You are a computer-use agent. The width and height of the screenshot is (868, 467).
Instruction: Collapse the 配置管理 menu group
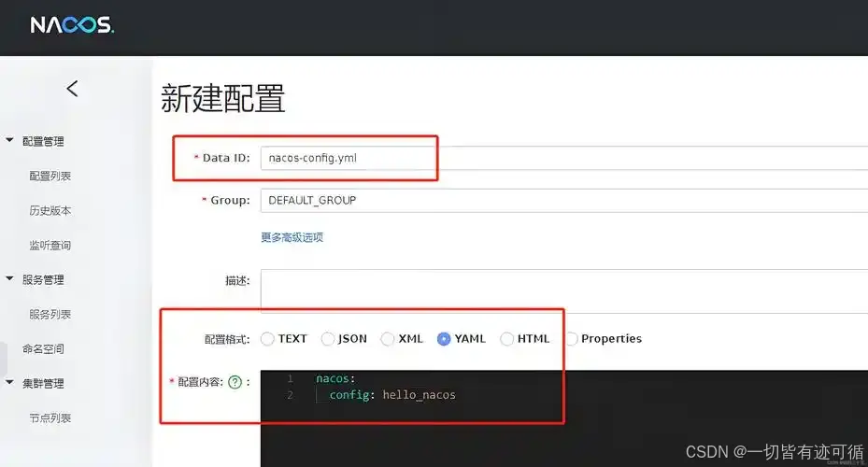click(9, 140)
